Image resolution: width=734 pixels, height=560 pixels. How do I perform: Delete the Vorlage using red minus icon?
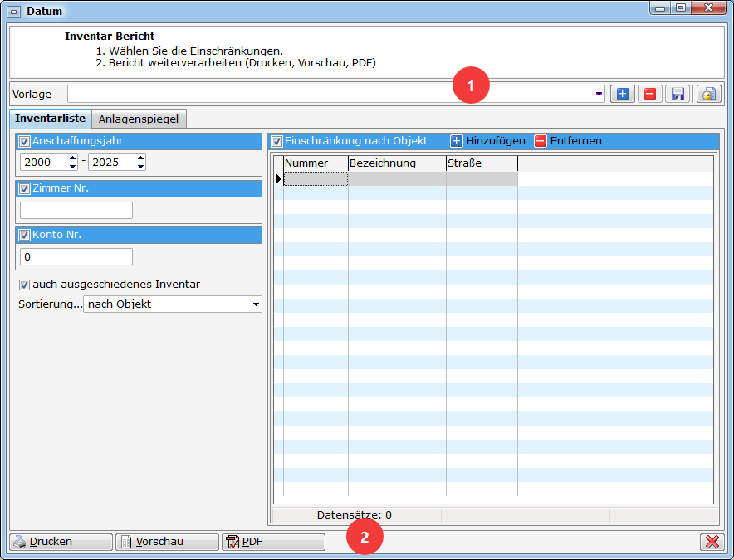click(650, 94)
